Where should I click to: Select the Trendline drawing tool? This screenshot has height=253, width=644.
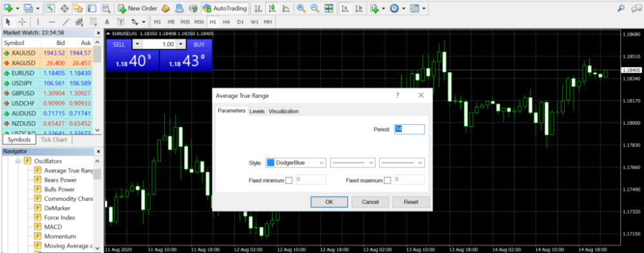click(x=65, y=22)
